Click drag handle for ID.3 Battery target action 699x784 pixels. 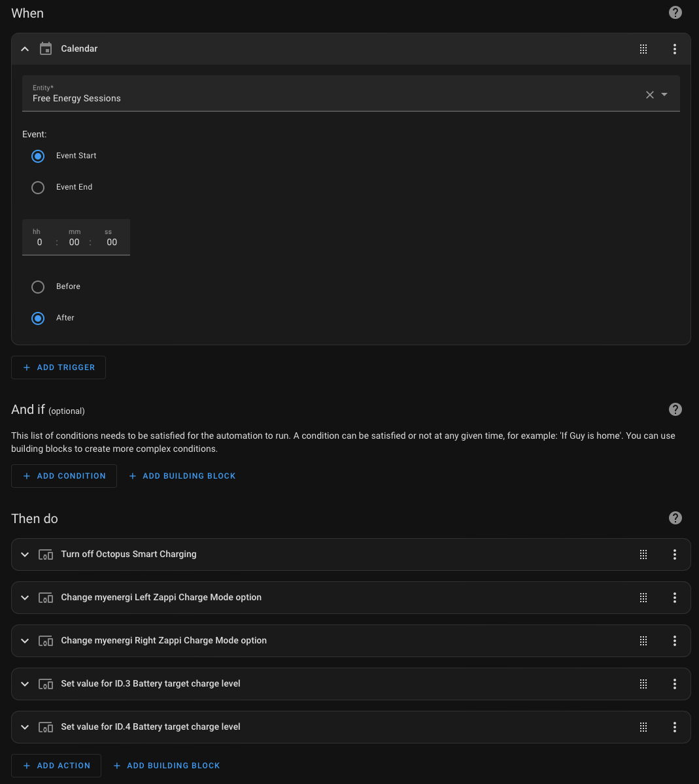click(643, 684)
